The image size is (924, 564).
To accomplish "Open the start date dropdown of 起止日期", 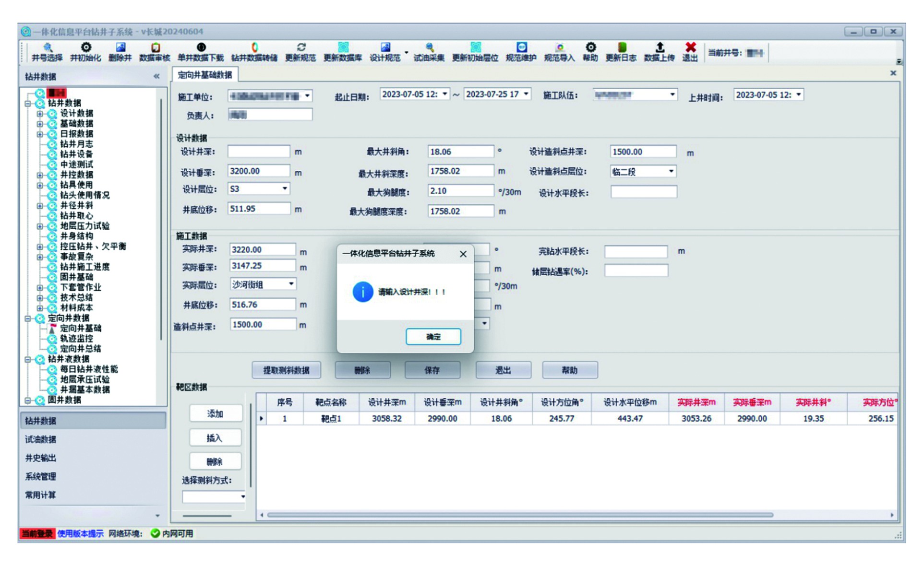I will pos(445,94).
